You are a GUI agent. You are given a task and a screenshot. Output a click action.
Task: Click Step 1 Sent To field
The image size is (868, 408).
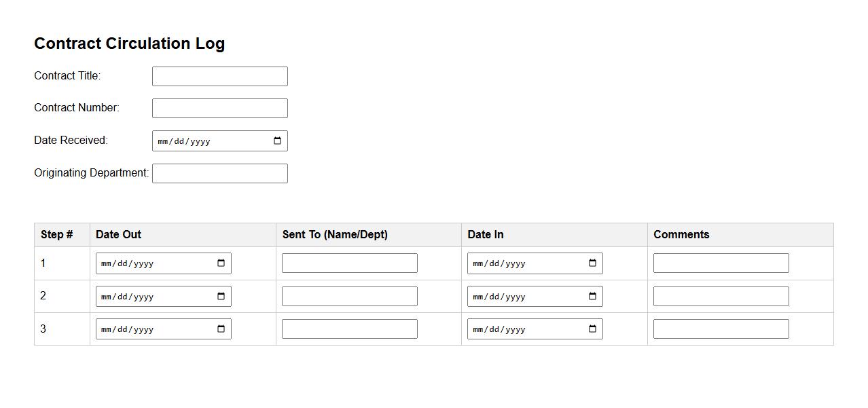(x=349, y=263)
